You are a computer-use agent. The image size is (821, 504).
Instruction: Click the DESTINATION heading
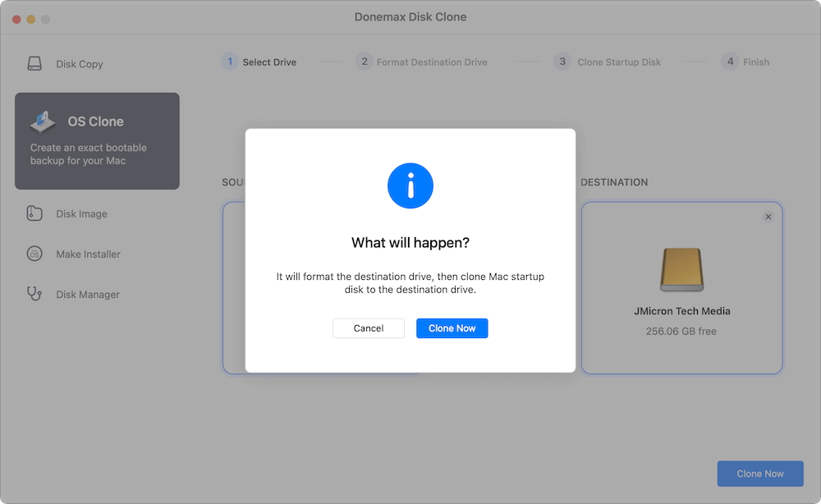(614, 182)
